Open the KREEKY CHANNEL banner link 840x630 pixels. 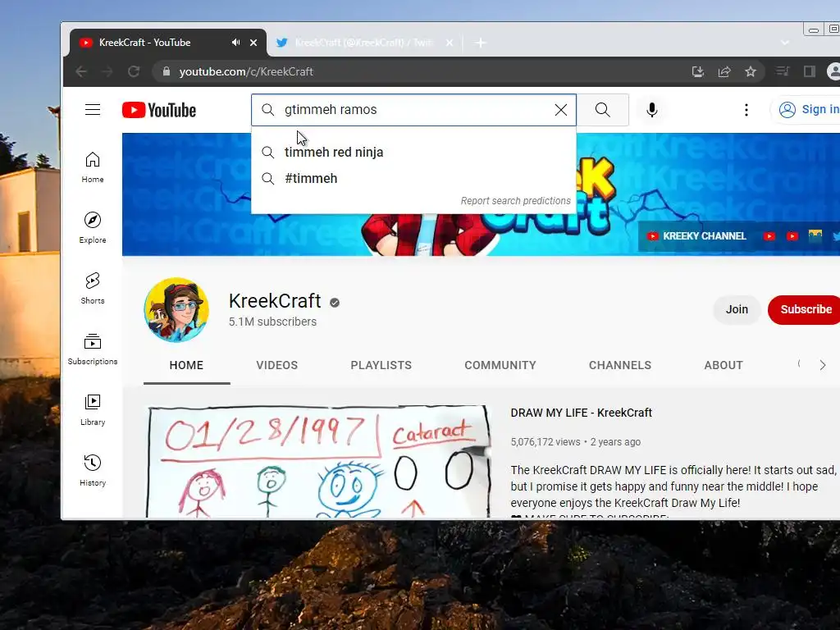click(697, 236)
